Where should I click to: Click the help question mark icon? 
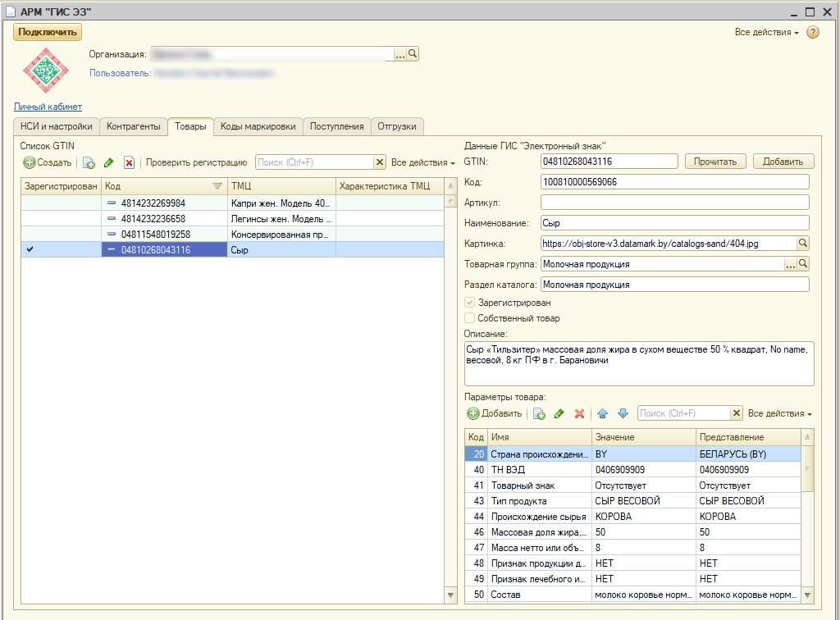point(813,32)
